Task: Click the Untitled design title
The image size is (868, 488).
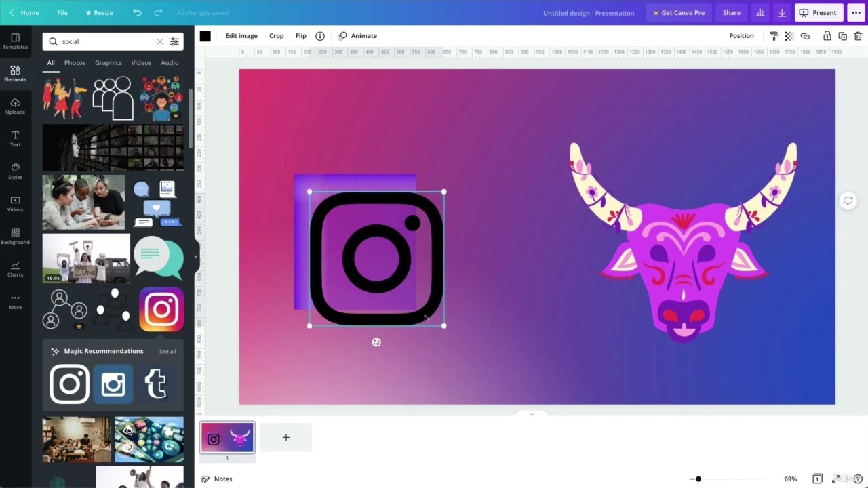Action: (x=589, y=12)
